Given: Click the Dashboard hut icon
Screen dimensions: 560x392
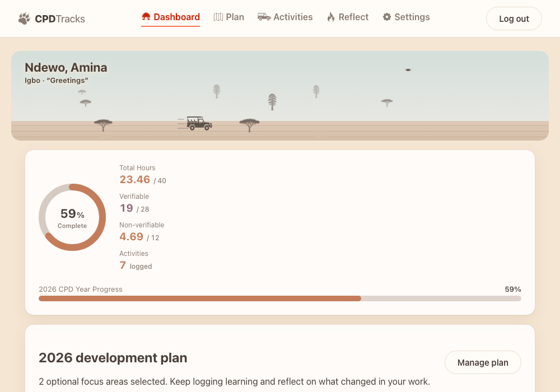Looking at the screenshot, I should pyautogui.click(x=146, y=17).
